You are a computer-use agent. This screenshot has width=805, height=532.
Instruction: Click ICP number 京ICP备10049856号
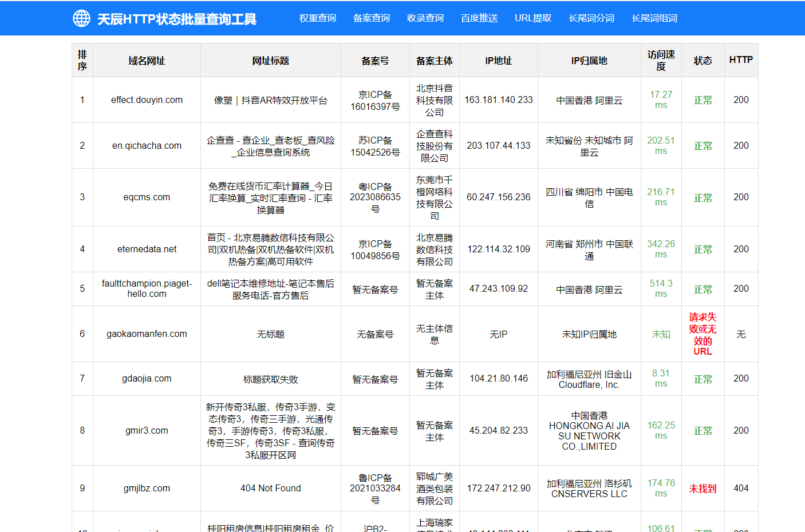coord(375,249)
